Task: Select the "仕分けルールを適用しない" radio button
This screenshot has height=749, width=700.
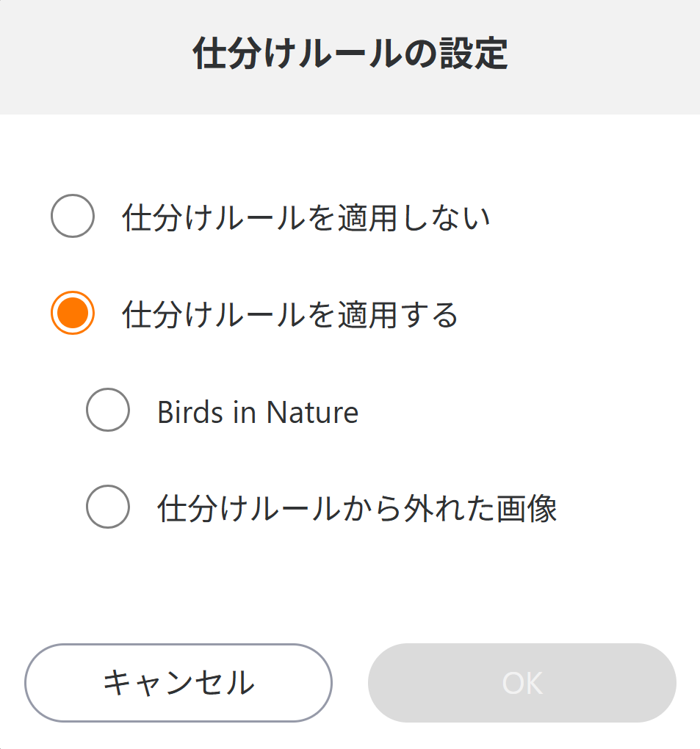Action: tap(72, 217)
